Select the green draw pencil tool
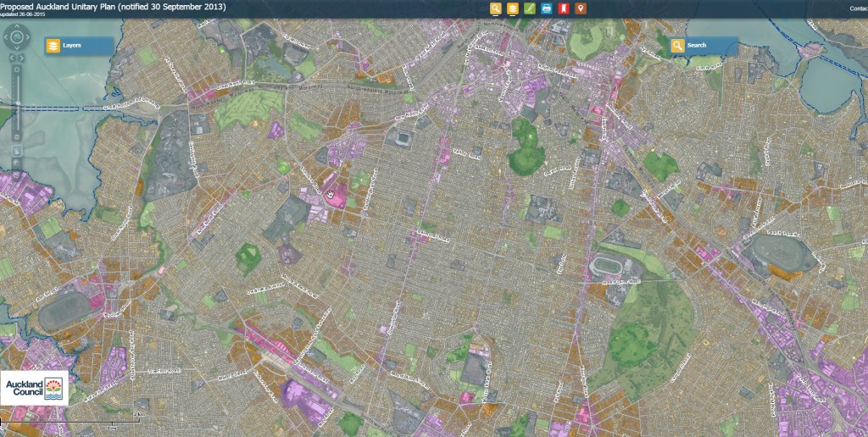The width and height of the screenshot is (868, 437). pos(529,8)
